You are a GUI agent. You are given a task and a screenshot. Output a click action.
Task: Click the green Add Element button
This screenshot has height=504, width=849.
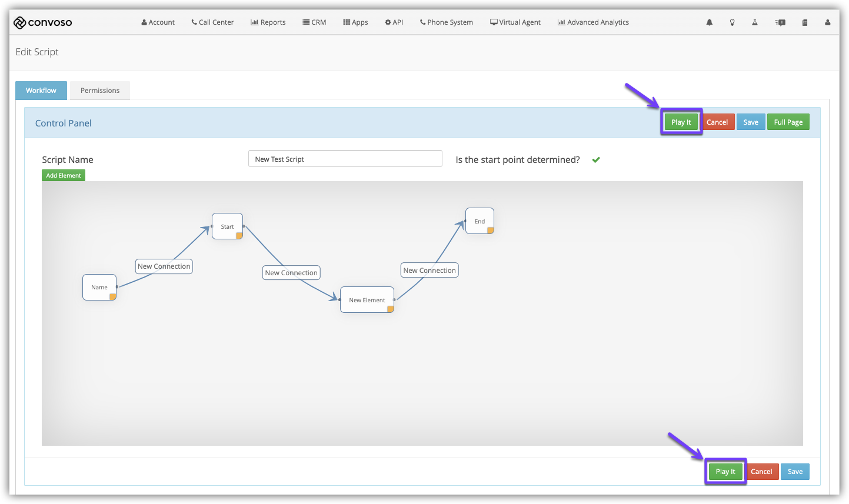click(x=64, y=175)
